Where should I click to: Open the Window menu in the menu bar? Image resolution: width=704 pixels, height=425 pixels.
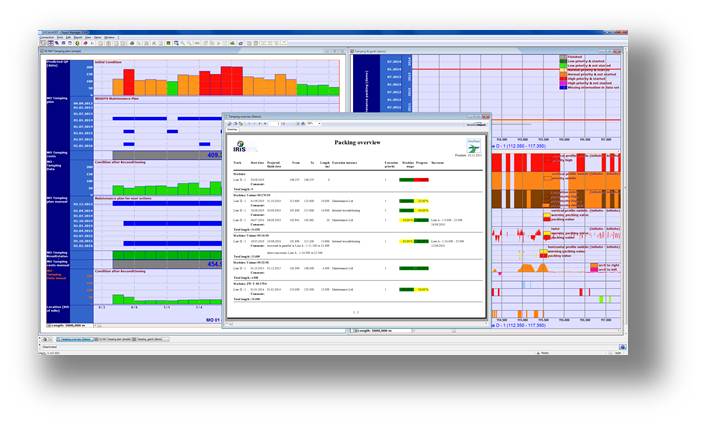109,37
